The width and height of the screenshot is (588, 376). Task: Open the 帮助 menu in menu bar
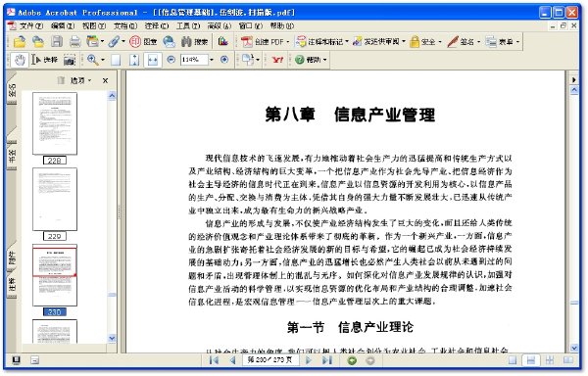(x=281, y=25)
